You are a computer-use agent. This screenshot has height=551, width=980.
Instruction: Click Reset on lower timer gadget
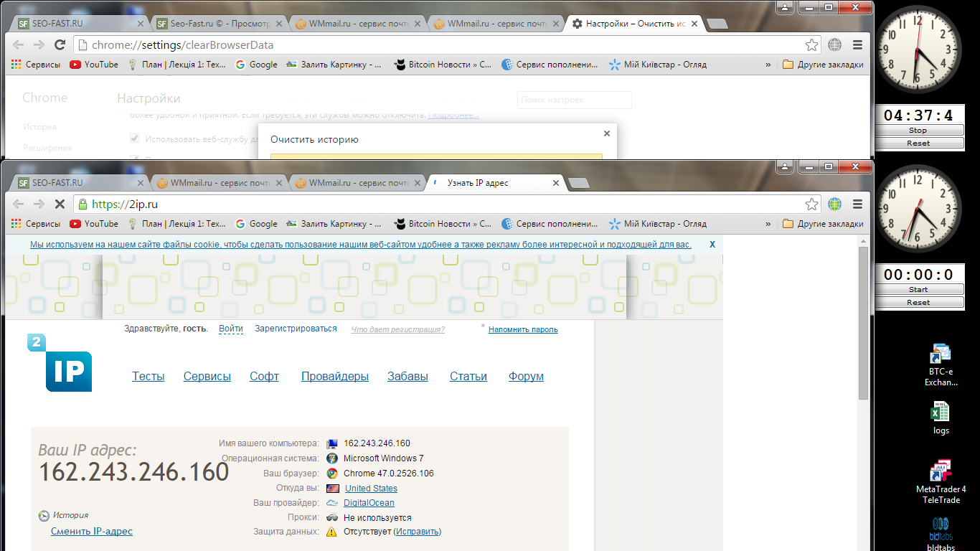pos(918,302)
